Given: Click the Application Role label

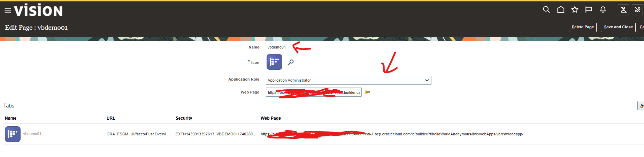Looking at the screenshot, I should coord(244,80).
